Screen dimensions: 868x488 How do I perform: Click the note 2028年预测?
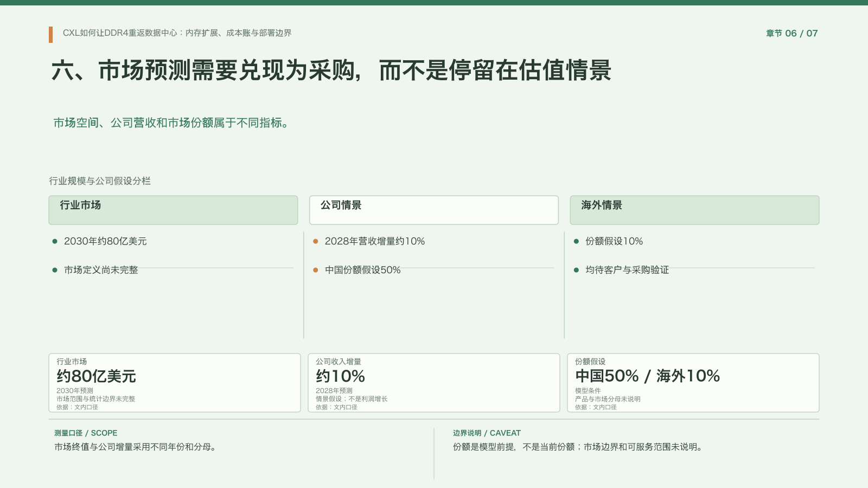(334, 390)
